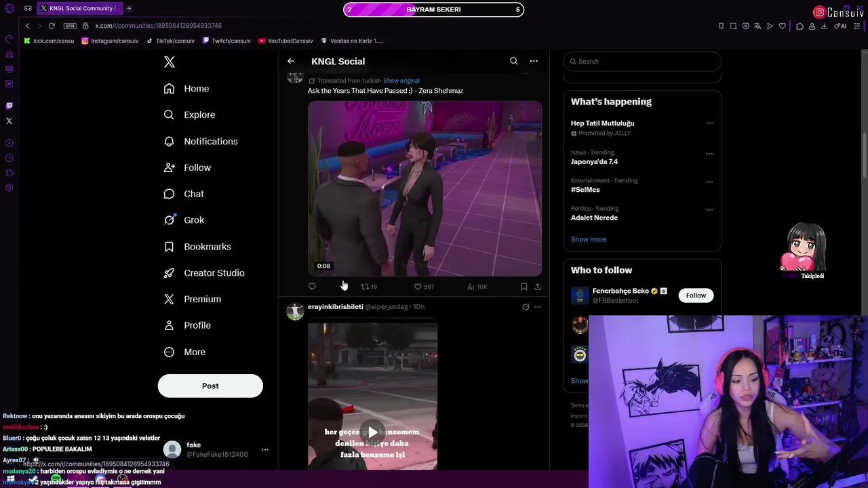Open the #SelMes trending topic
The height and width of the screenshot is (488, 868).
585,190
